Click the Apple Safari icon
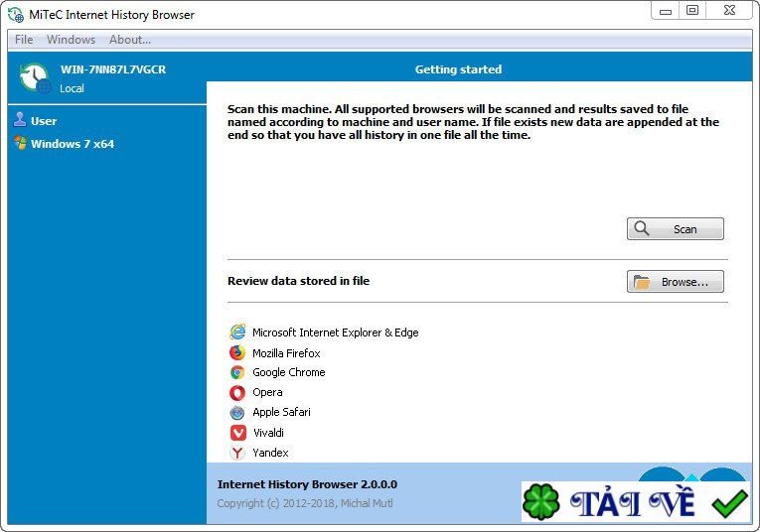The width and height of the screenshot is (760, 532). (x=237, y=413)
